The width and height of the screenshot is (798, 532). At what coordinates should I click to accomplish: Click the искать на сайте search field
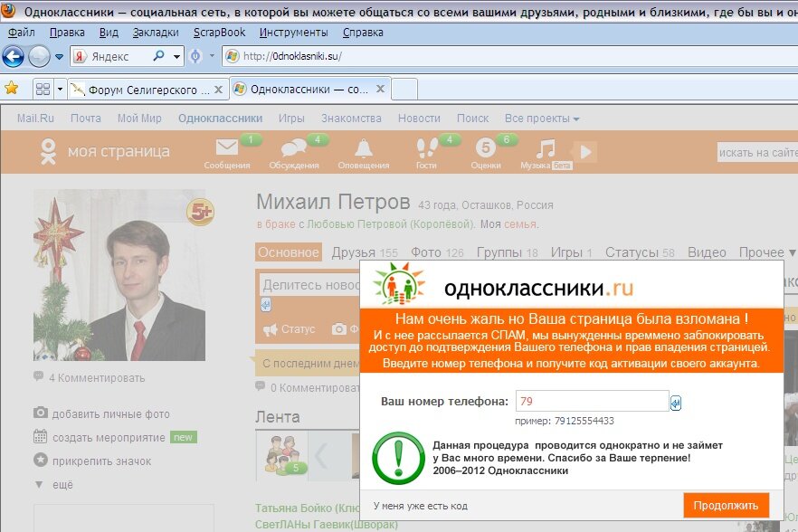(x=757, y=152)
